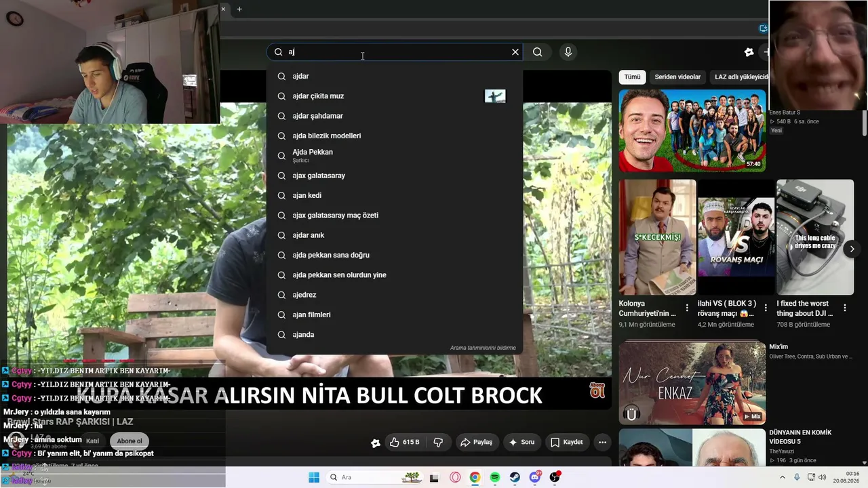Like the video with the 615 B thumbs-up
The width and height of the screenshot is (868, 488).
pyautogui.click(x=405, y=443)
